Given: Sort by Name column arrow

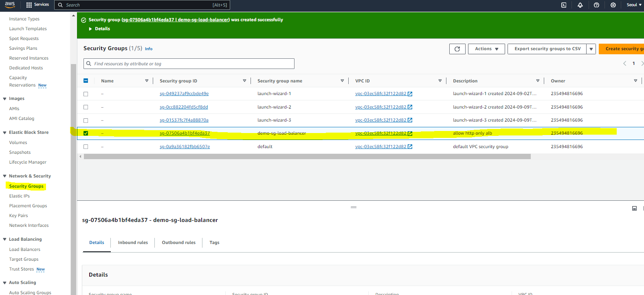Looking at the screenshot, I should 147,81.
